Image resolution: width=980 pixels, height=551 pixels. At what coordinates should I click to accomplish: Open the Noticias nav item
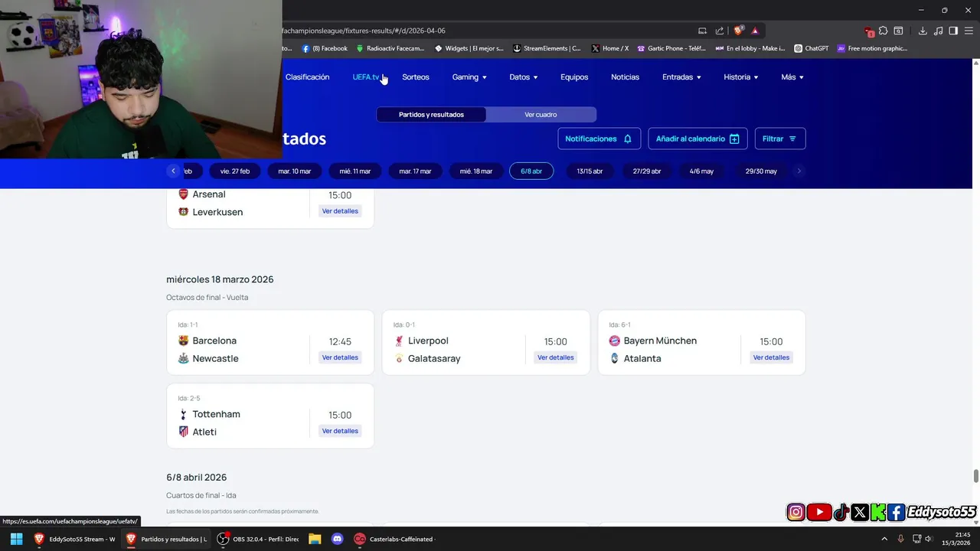(x=625, y=77)
